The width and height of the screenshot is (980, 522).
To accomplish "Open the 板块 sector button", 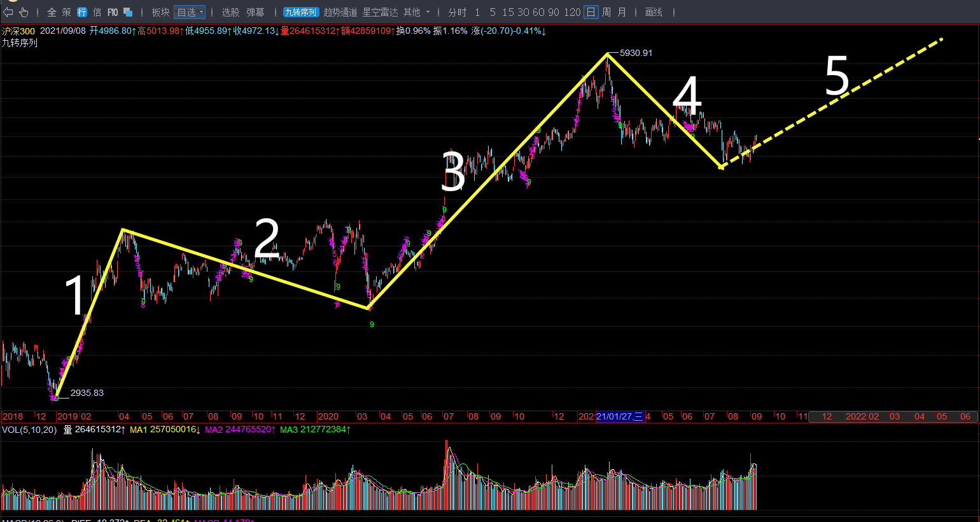I will [160, 12].
